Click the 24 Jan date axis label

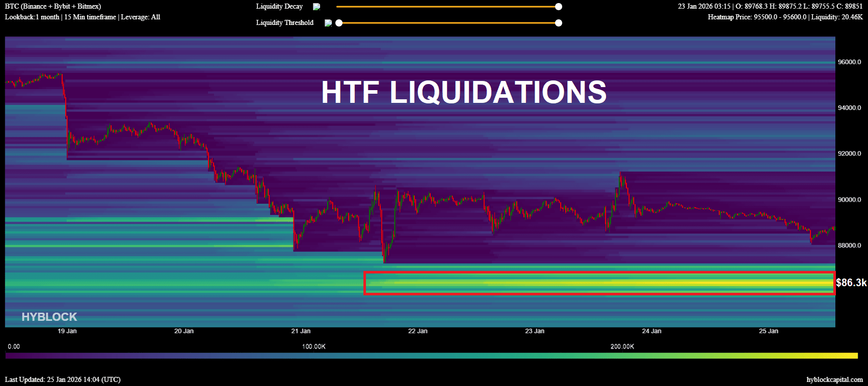point(651,331)
